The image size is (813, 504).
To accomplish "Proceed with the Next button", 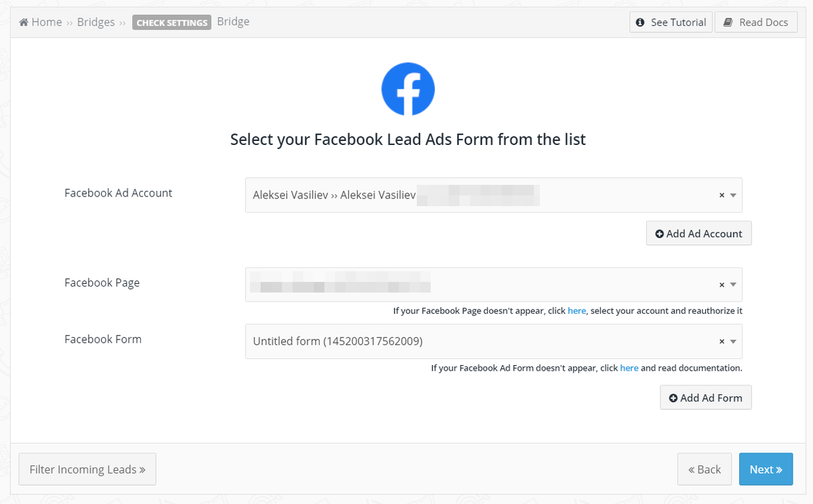I will click(x=766, y=469).
